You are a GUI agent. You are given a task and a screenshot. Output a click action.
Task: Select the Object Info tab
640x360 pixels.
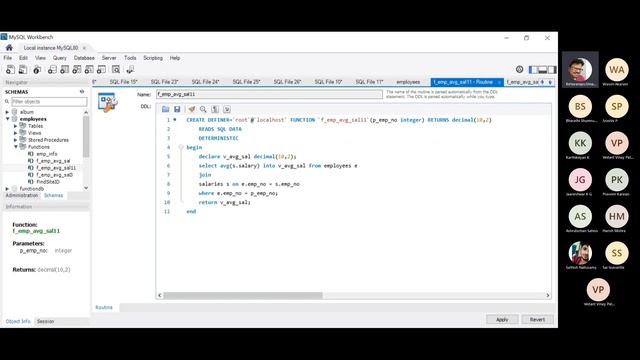pyautogui.click(x=18, y=322)
